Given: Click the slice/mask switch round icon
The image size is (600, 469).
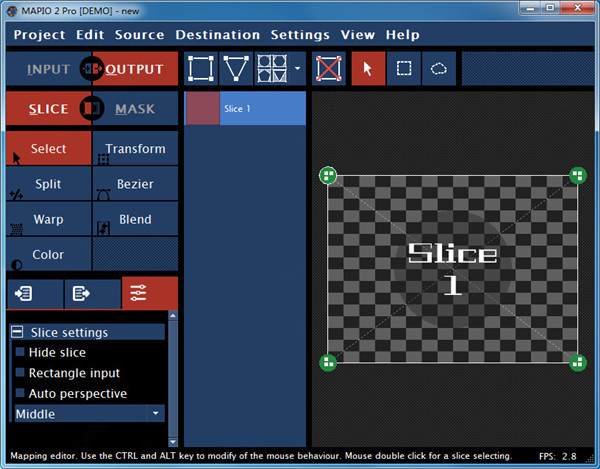Looking at the screenshot, I should [x=92, y=109].
